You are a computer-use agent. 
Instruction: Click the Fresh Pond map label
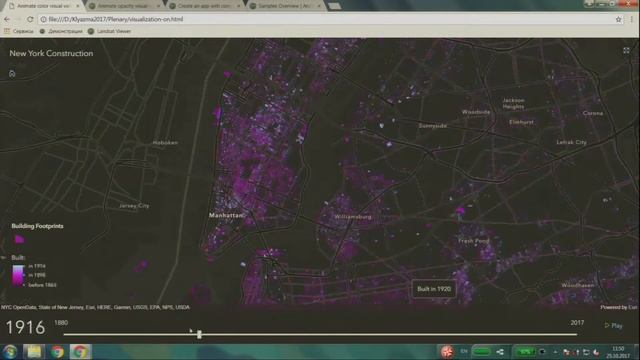pos(473,241)
